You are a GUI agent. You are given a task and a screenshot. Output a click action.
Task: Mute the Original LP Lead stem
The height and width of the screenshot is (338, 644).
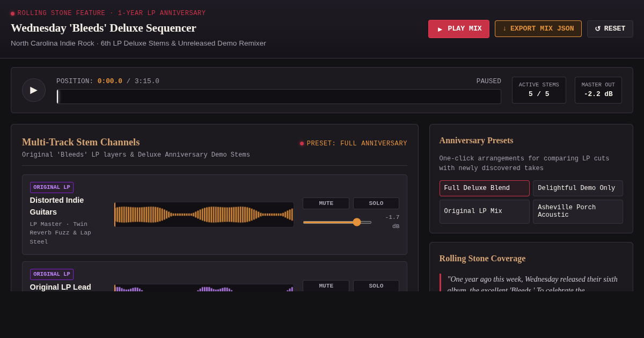(x=326, y=285)
